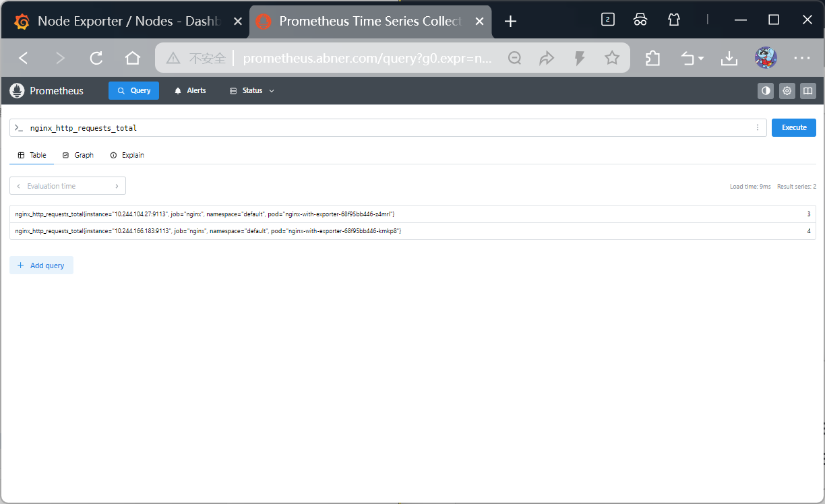The height and width of the screenshot is (504, 825).
Task: Step evaluation time forward
Action: pos(117,186)
